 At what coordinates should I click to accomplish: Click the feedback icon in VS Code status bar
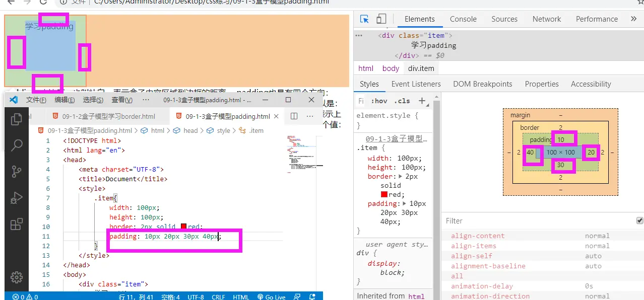click(x=297, y=296)
